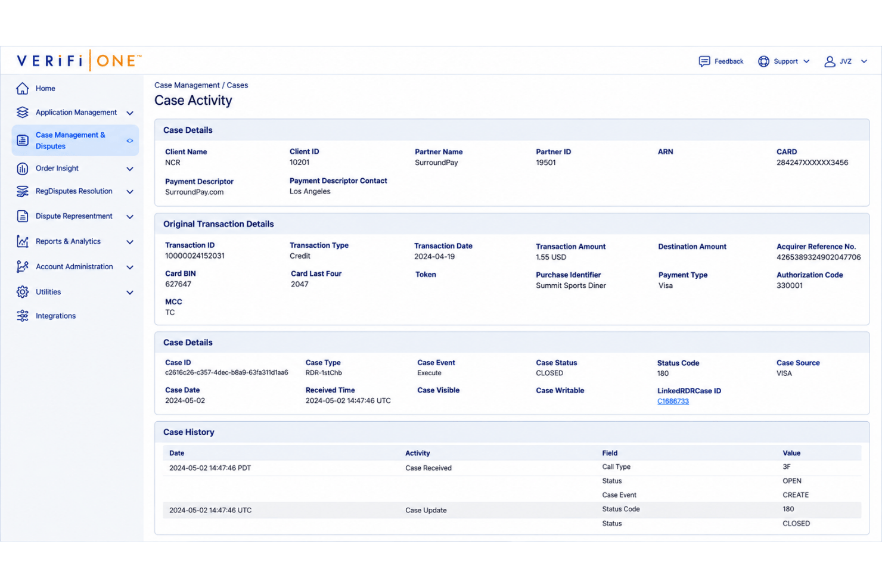Viewport: 882px width, 588px height.
Task: Click the Utilities gear icon
Action: [x=23, y=292]
